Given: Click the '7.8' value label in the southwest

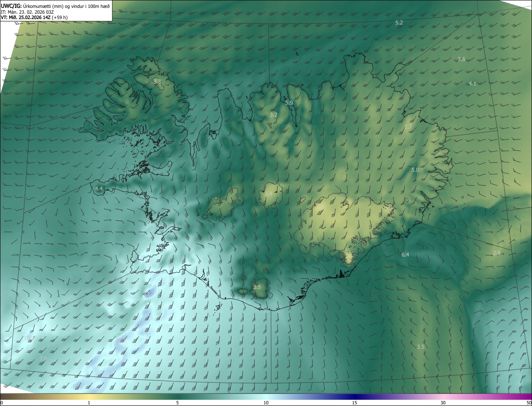Looking at the screenshot, I should [43, 358].
